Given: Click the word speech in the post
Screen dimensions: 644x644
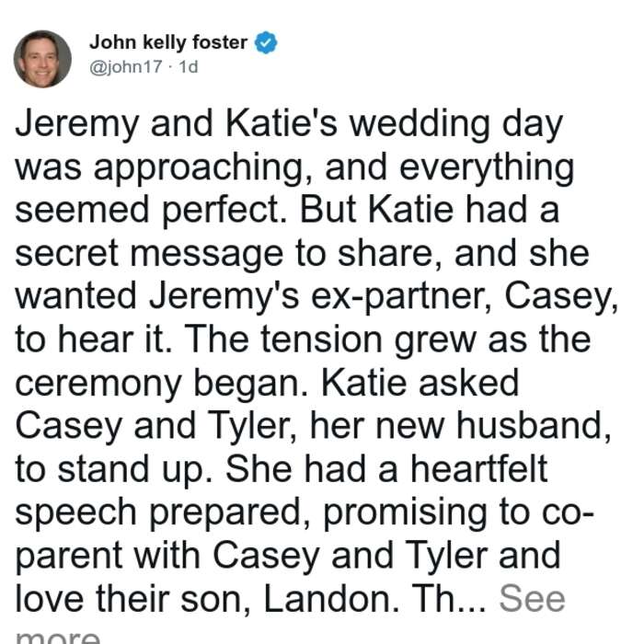Looking at the screenshot, I should click(75, 513).
